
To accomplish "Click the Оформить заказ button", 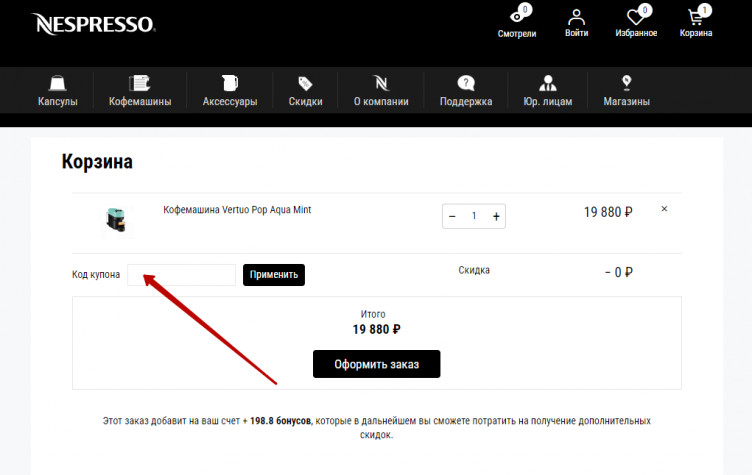I will 376,364.
